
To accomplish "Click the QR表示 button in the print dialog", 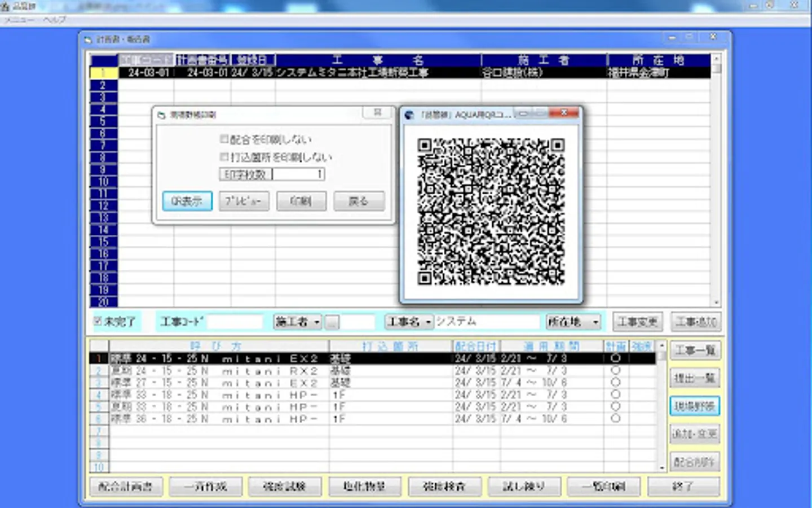I will click(187, 201).
